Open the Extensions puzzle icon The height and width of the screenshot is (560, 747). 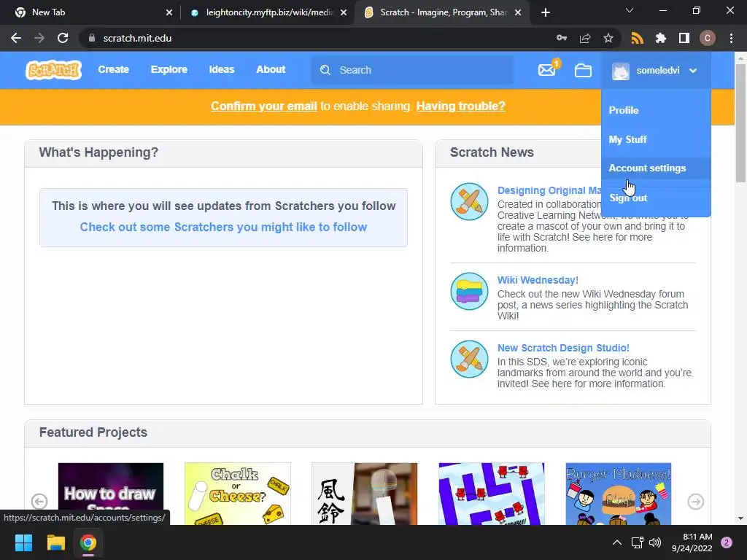(x=660, y=38)
